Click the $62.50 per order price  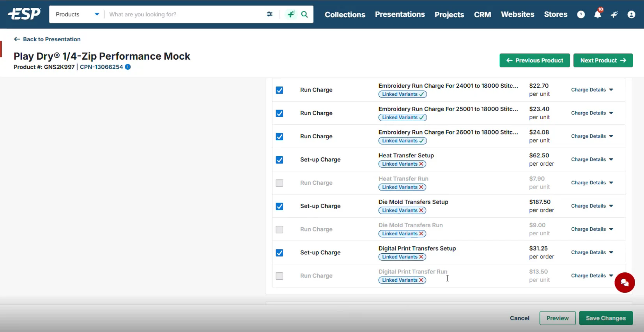point(541,160)
